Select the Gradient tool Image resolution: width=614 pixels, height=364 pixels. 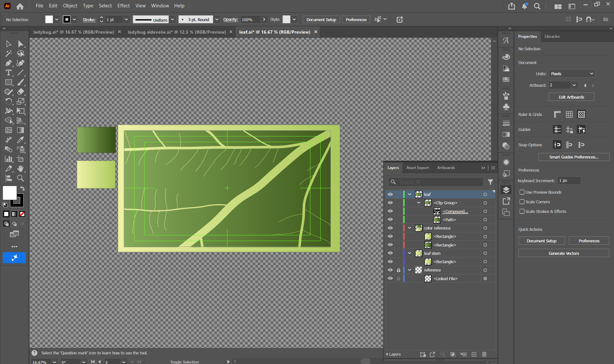[x=20, y=130]
